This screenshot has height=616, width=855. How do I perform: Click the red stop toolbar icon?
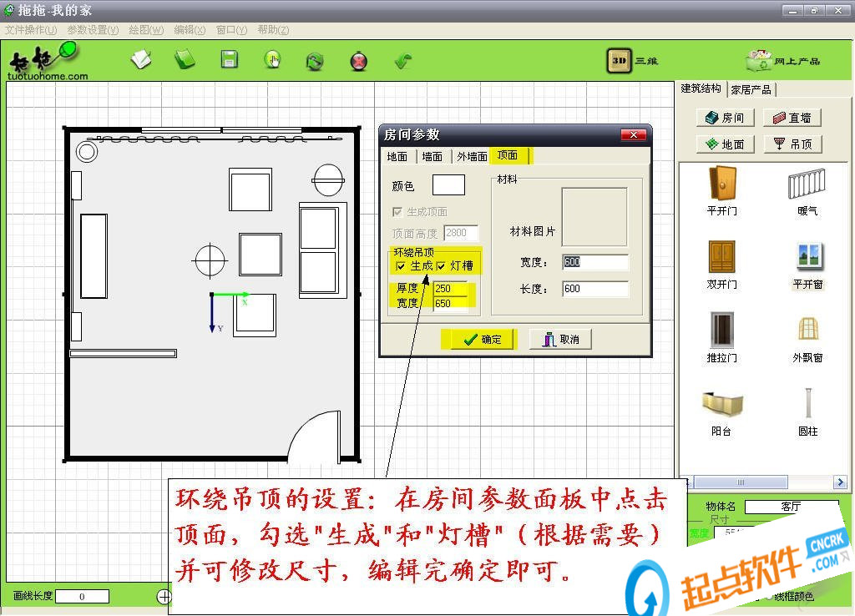tap(358, 61)
